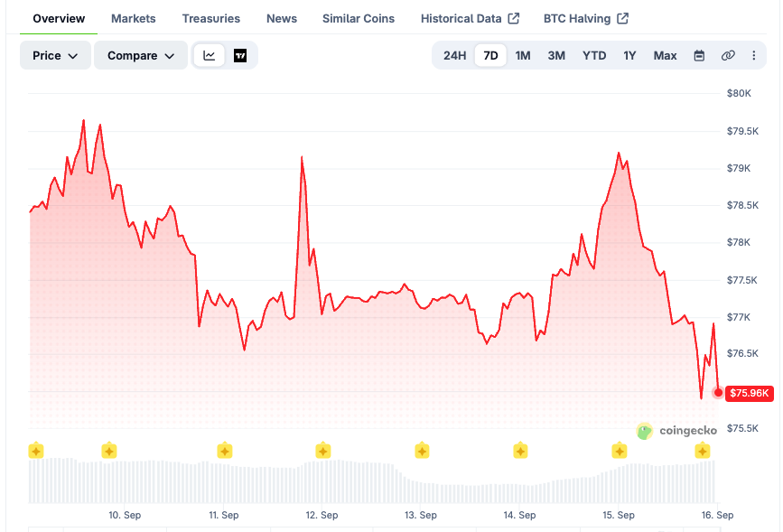Go to the Overview tab
The width and height of the screenshot is (783, 532).
pos(59,18)
